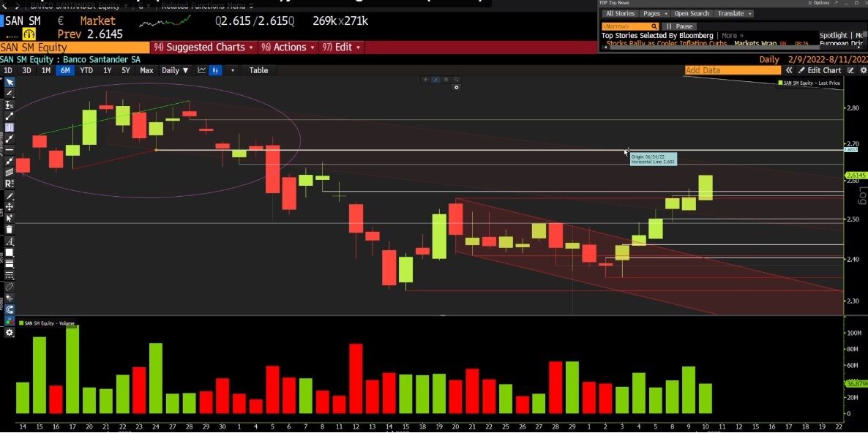The image size is (868, 433).
Task: Pick the line segment with endpoints tool
Action: [x=10, y=162]
